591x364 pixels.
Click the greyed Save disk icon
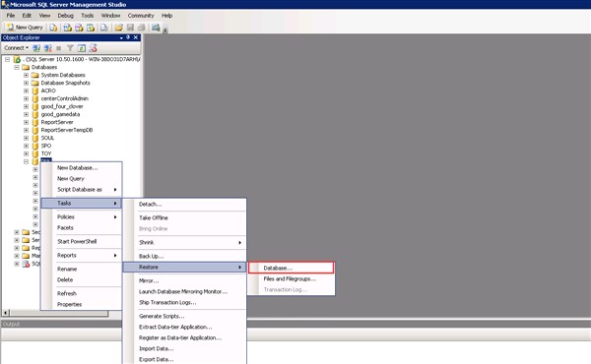130,28
